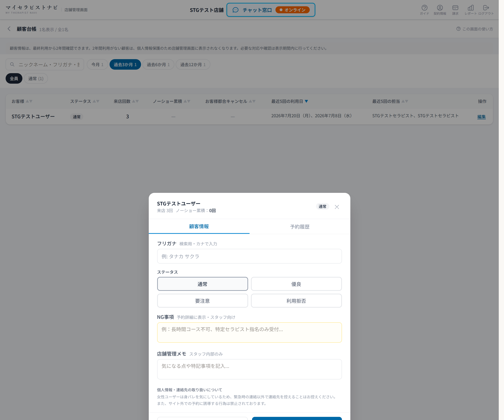
Task: Sort by ノーショー累積 column arrows
Action: tap(187, 101)
